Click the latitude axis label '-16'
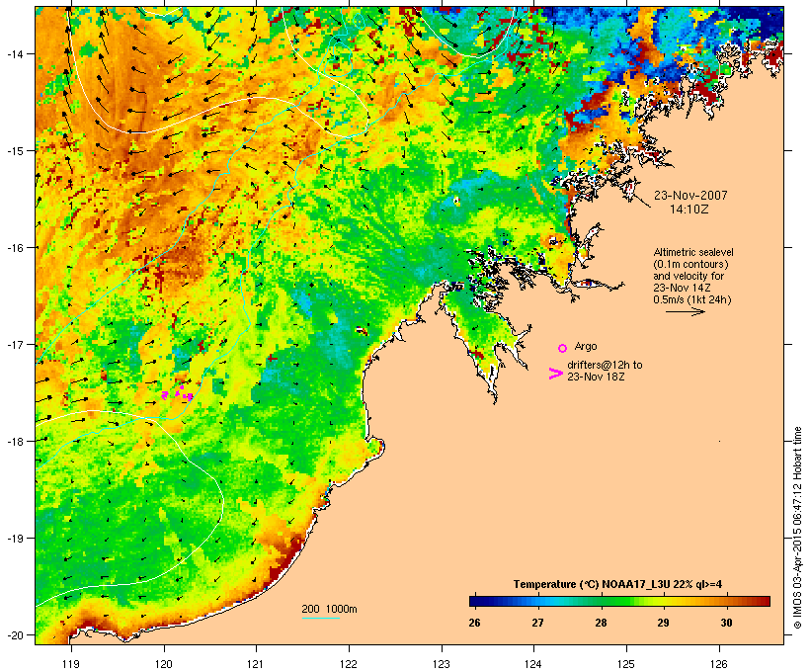 (x=14, y=248)
